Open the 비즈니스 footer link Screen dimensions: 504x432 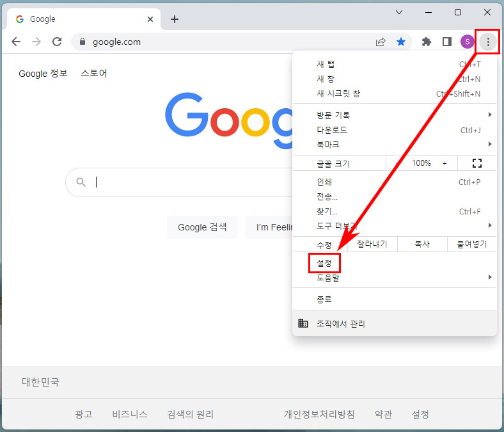pos(130,414)
